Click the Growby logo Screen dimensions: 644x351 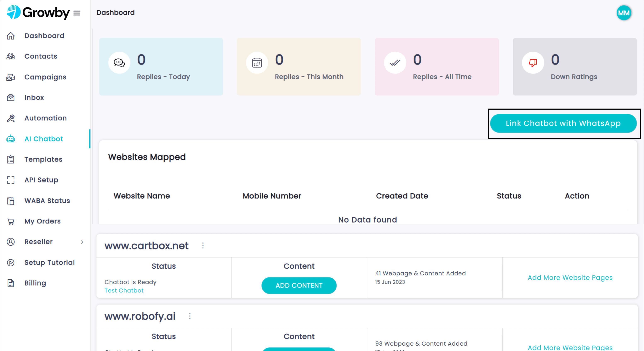(38, 12)
